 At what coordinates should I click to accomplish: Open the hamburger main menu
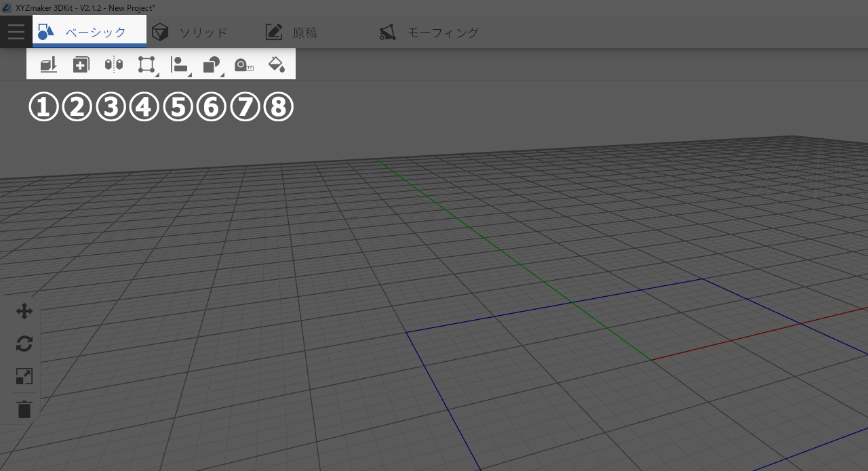16,32
